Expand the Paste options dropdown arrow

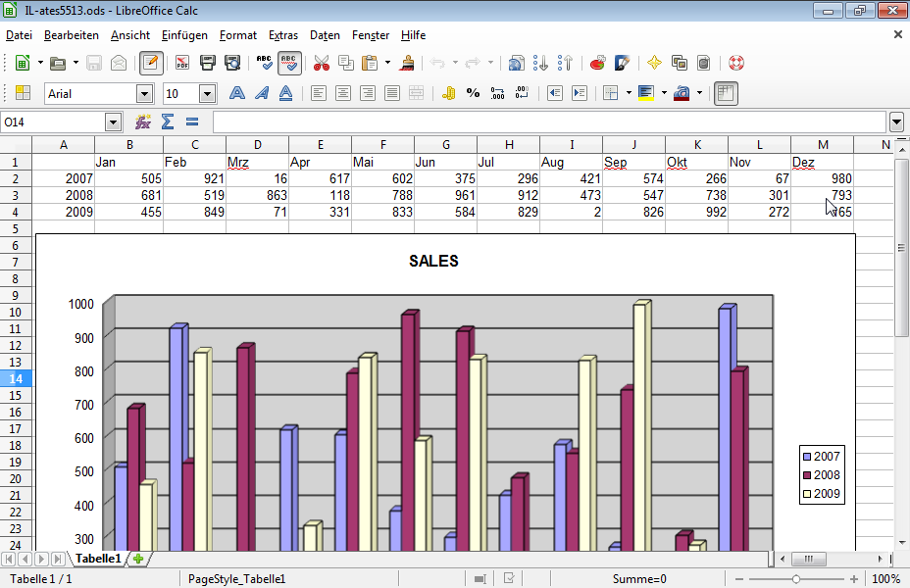[x=387, y=63]
